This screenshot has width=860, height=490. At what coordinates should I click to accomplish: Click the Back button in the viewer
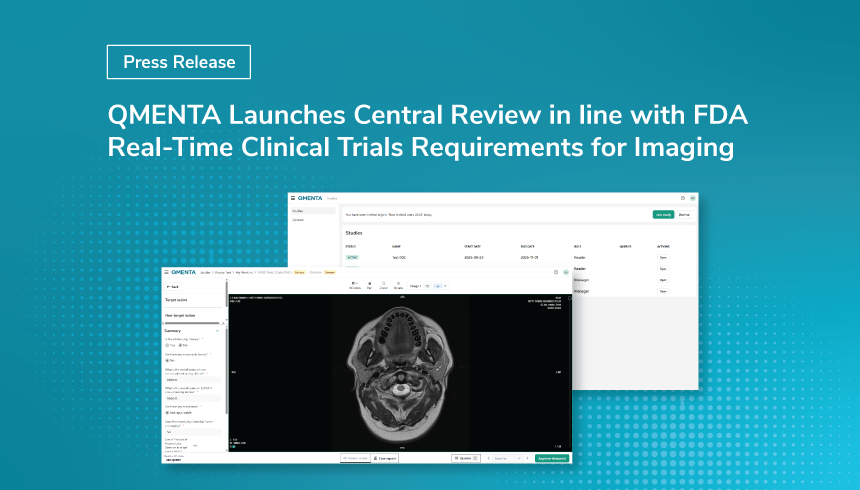tap(173, 287)
